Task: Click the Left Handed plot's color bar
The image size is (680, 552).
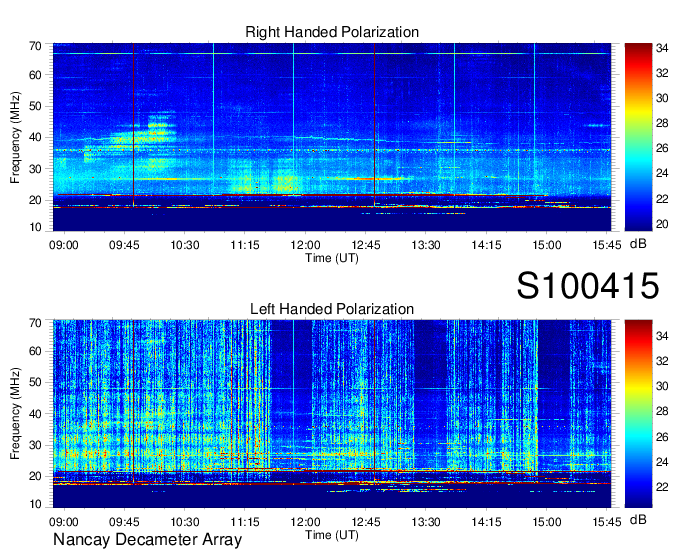Action: pyautogui.click(x=638, y=414)
